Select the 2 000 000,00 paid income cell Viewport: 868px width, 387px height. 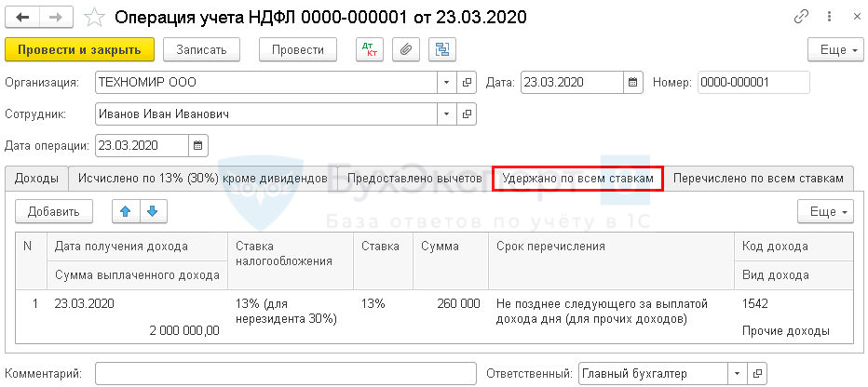point(137,330)
